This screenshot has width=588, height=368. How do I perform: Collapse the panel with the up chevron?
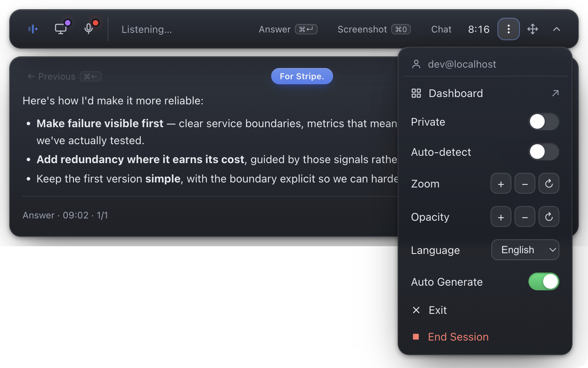[x=557, y=29]
